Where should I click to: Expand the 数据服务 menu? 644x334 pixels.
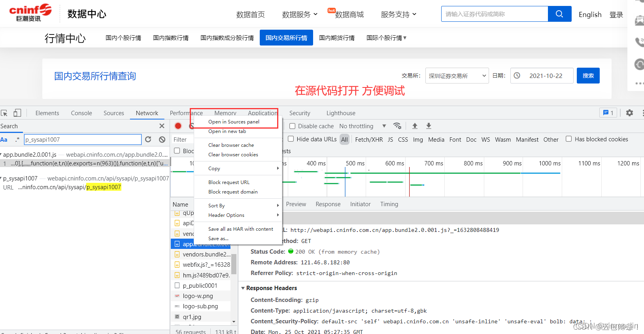tap(300, 14)
